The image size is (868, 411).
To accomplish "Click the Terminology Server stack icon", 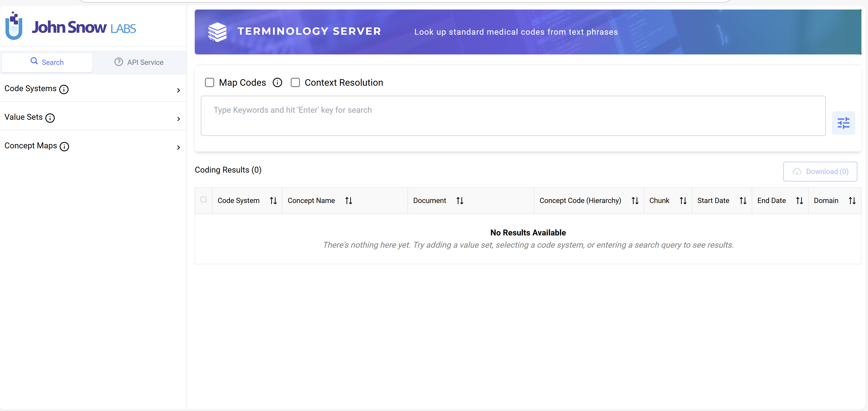I will (x=217, y=32).
